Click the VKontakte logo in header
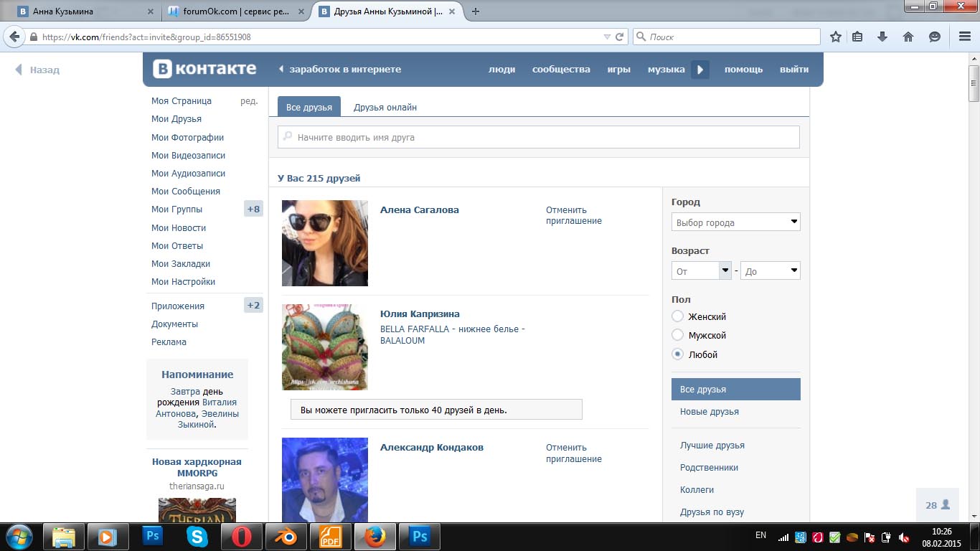This screenshot has width=980, height=551. pyautogui.click(x=204, y=69)
